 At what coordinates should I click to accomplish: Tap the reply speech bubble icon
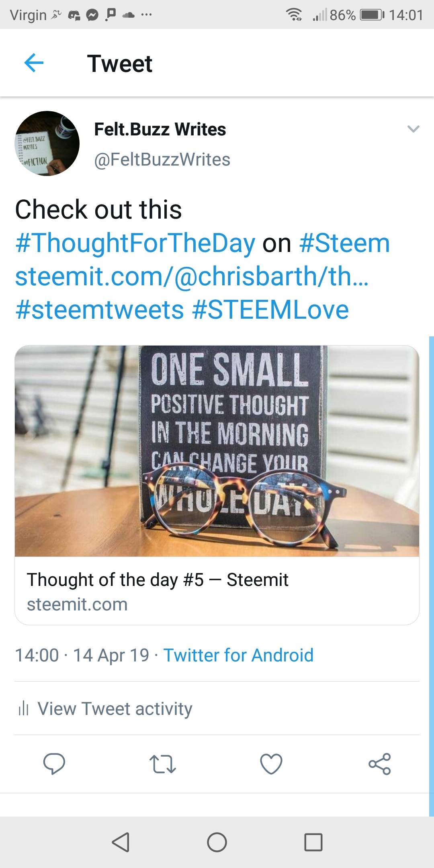54,764
